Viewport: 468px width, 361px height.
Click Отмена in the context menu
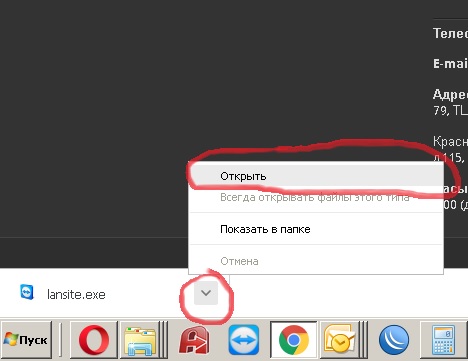tap(316, 261)
